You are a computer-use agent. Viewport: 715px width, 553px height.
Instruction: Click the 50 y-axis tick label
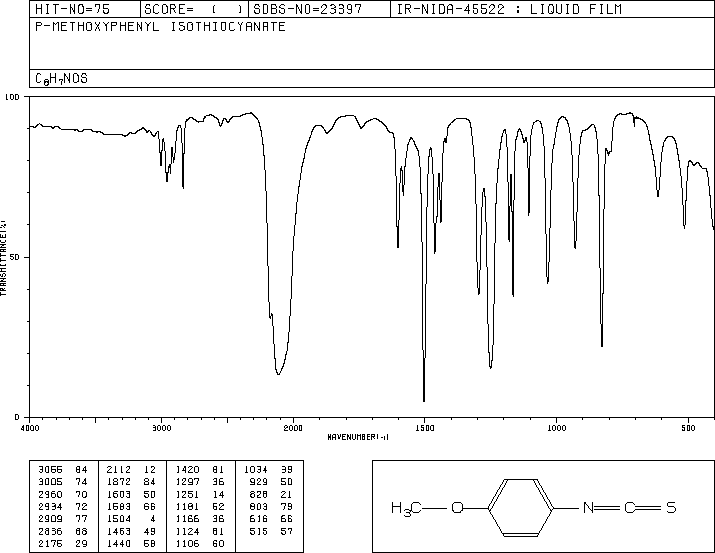coord(15,257)
